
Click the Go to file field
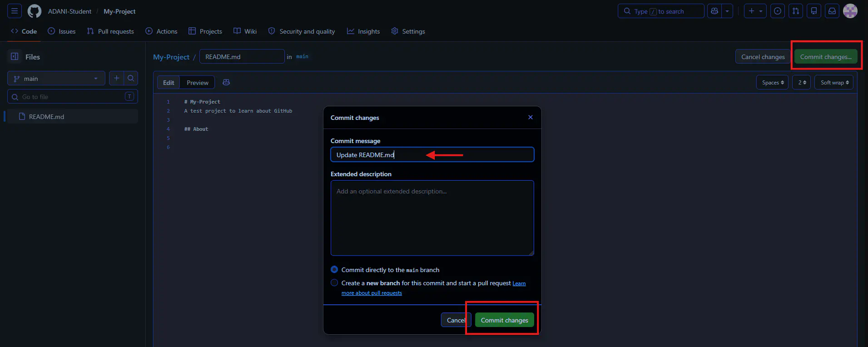73,97
